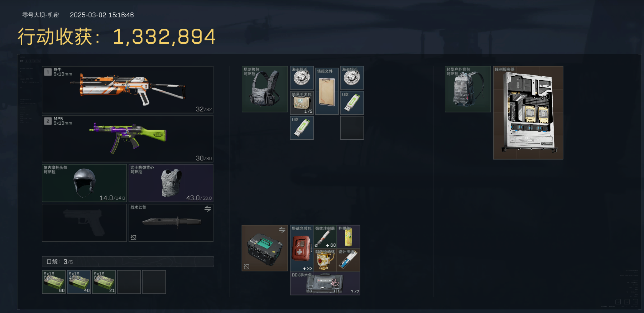
Task: Select the MP5 submachine gun slot
Action: [128, 139]
